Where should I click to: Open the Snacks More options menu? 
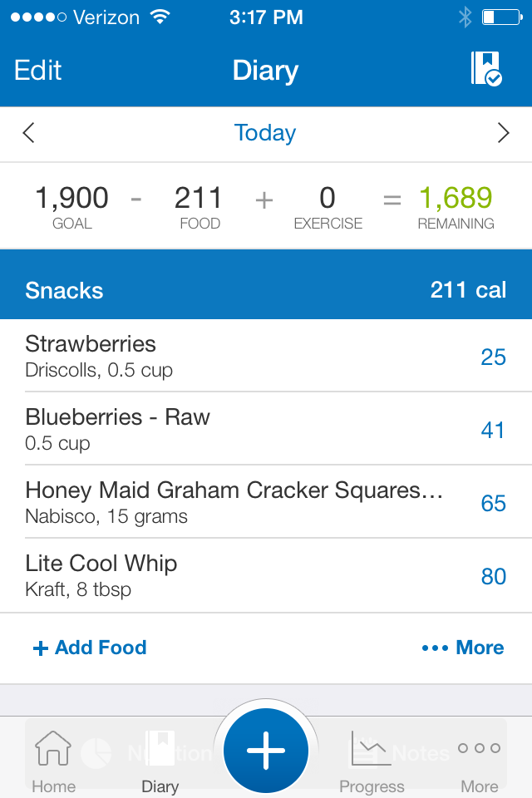pyautogui.click(x=463, y=648)
